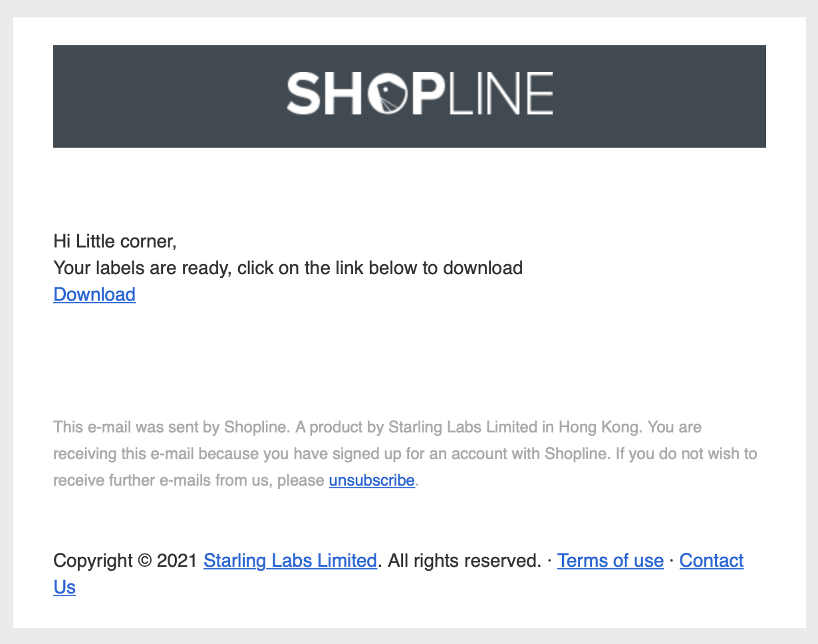Click the Download link for labels
Viewport: 818px width, 644px height.
(94, 295)
